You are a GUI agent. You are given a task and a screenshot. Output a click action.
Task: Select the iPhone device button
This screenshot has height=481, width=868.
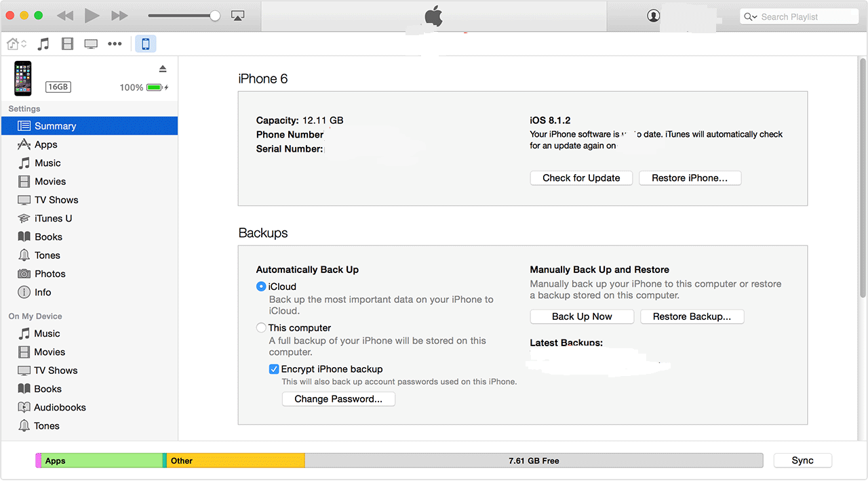click(x=146, y=44)
